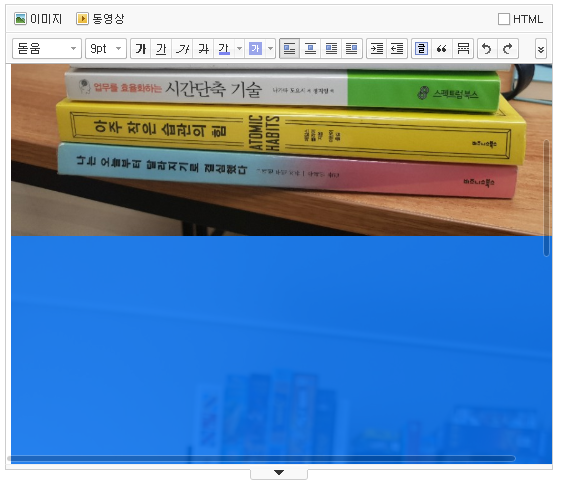Image resolution: width=565 pixels, height=482 pixels.
Task: Insert a text box (글) element
Action: pyautogui.click(x=422, y=49)
